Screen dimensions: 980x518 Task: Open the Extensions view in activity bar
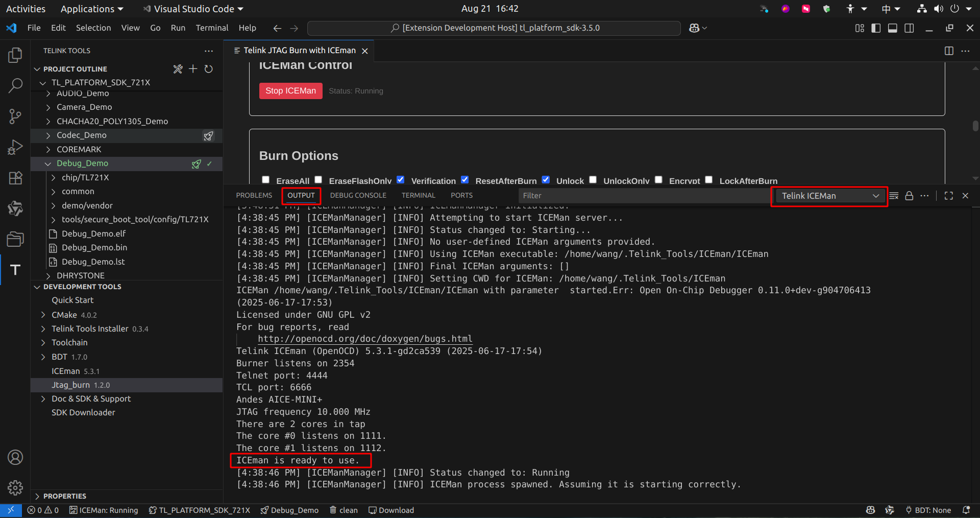point(15,178)
